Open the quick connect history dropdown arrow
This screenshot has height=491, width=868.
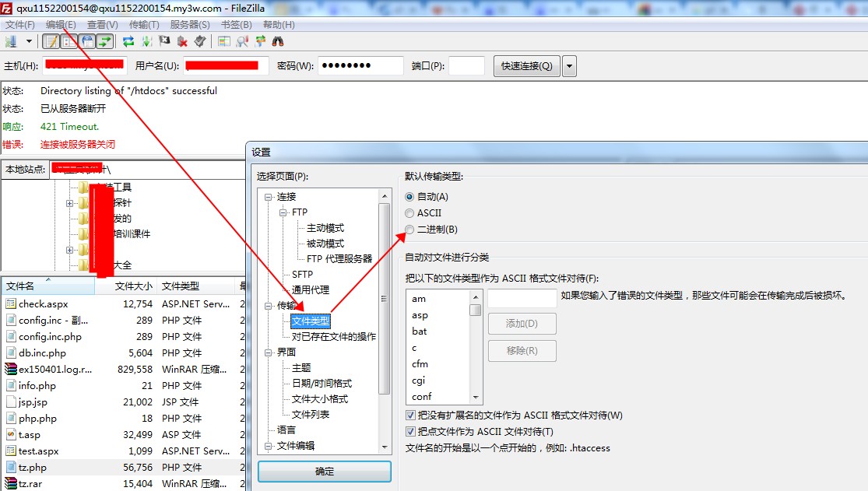coord(570,66)
